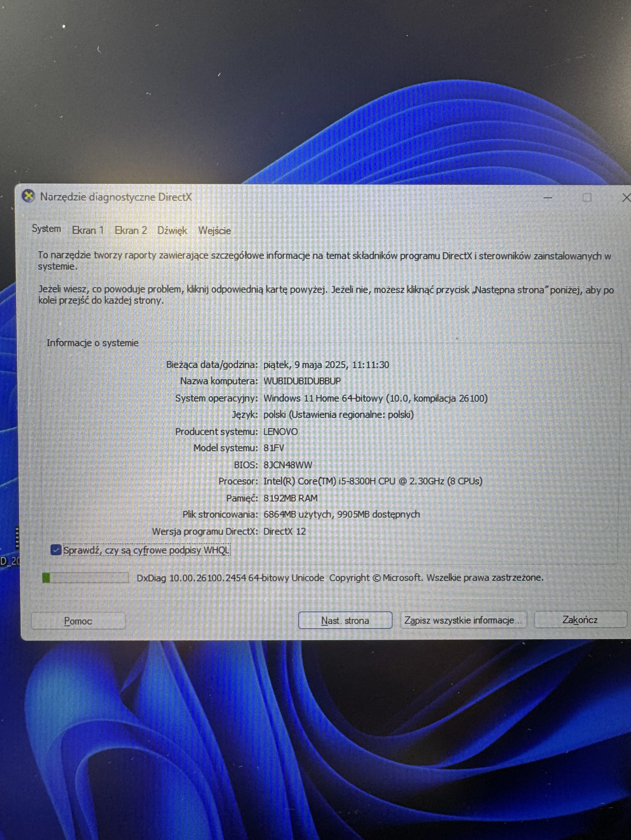Click the maximize button of the DxDiag window

pos(587,197)
